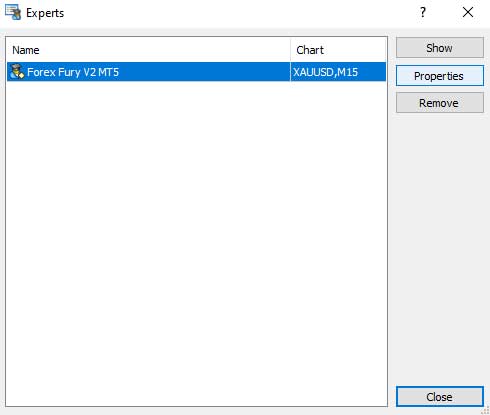Select the Forex Fury V2 MT5 entry
The image size is (490, 415).
[197, 72]
